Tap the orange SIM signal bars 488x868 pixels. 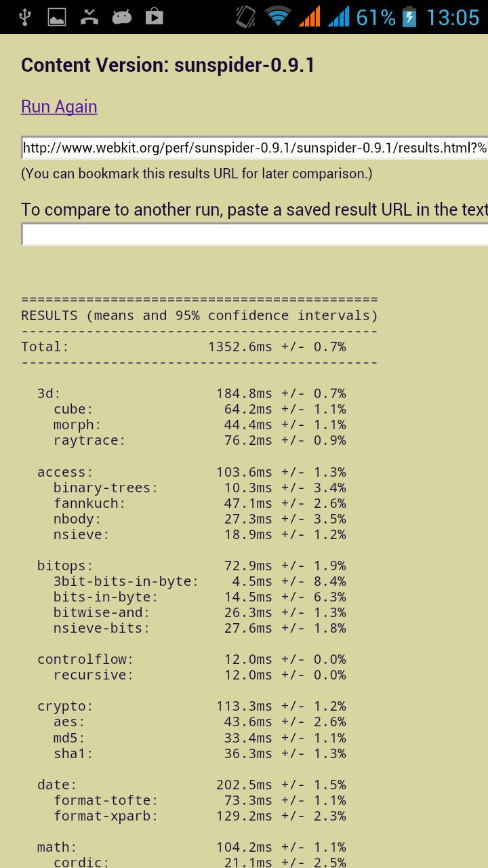click(309, 17)
